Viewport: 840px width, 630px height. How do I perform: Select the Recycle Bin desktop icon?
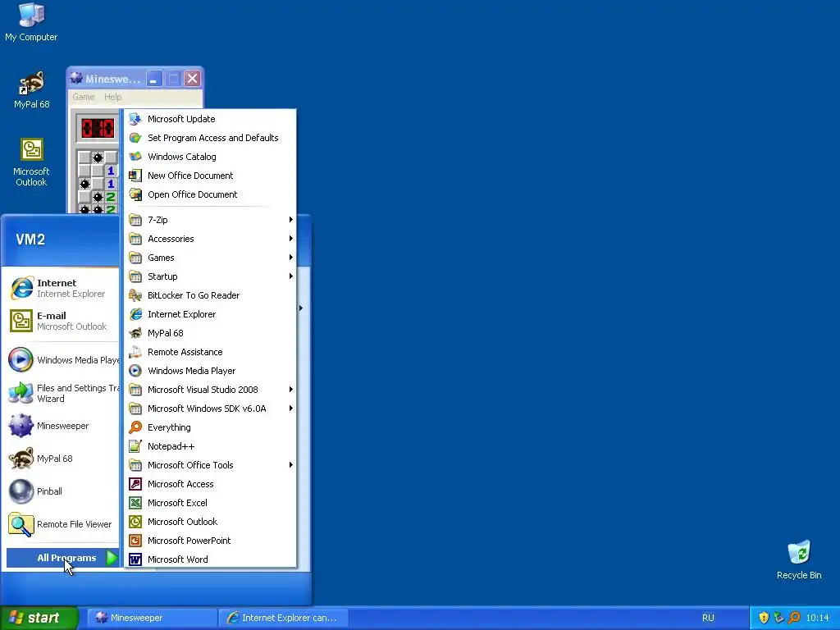(x=799, y=560)
